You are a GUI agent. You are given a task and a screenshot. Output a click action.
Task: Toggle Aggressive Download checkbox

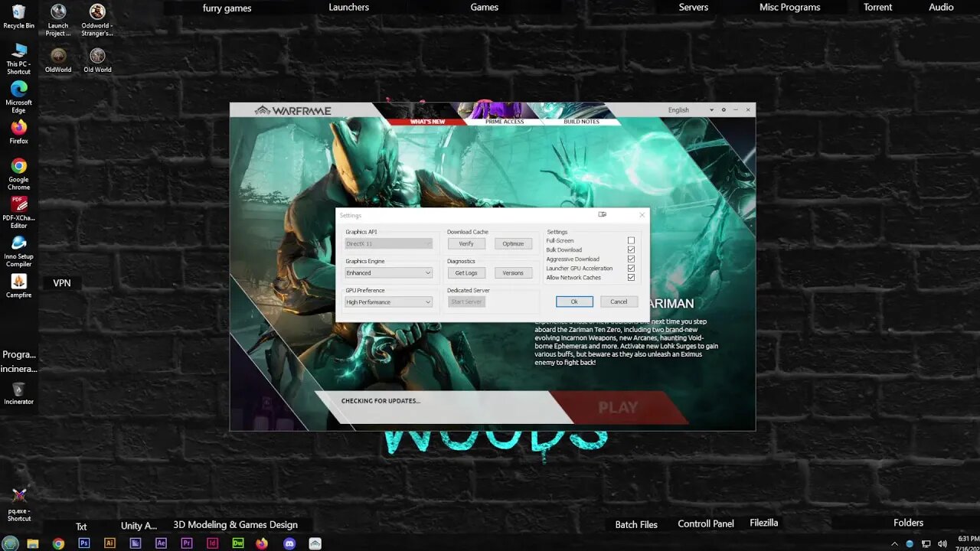[x=631, y=259]
